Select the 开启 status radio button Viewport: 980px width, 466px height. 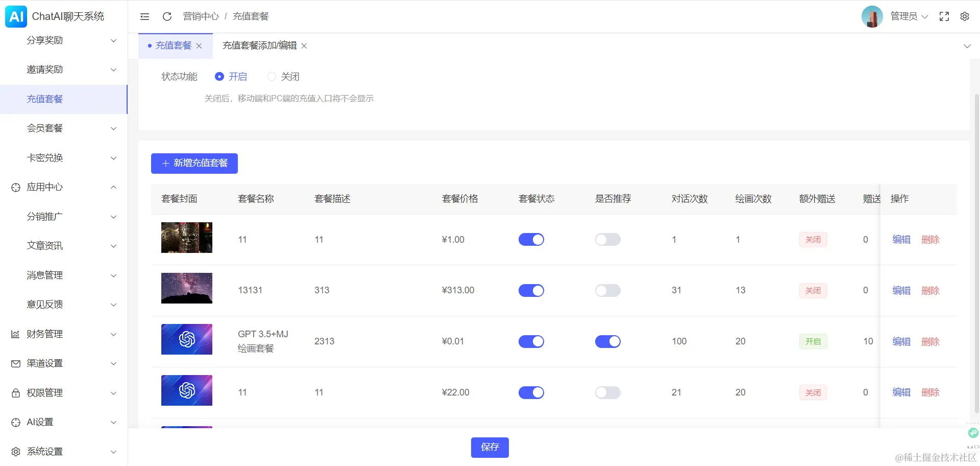[219, 77]
